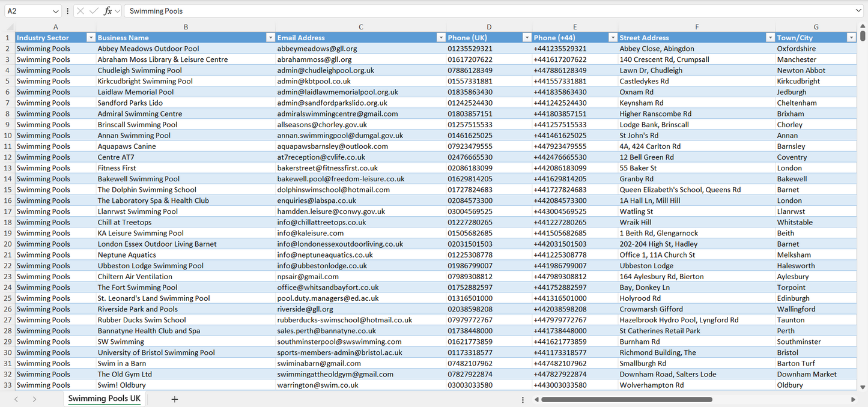Select cell npsair@gmail.com

(x=360, y=277)
